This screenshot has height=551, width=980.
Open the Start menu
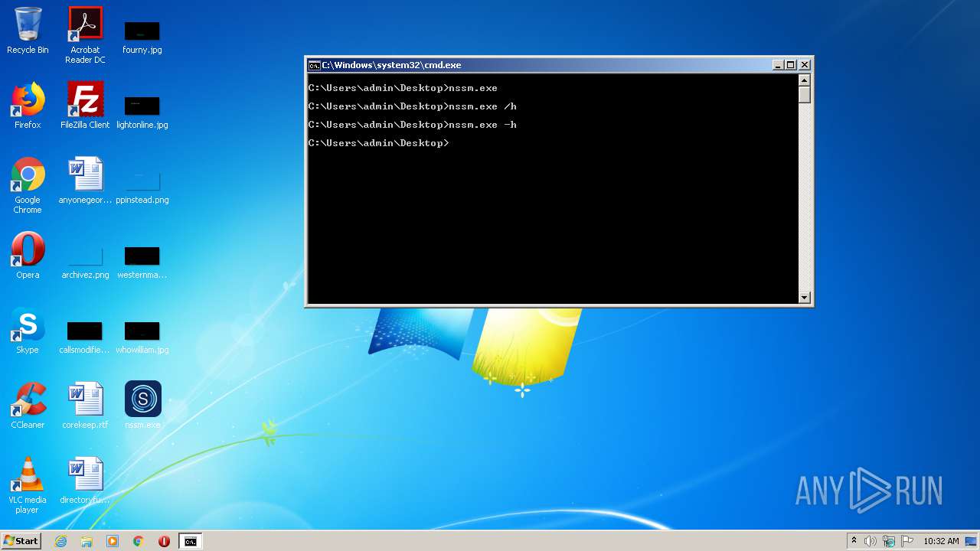[21, 541]
